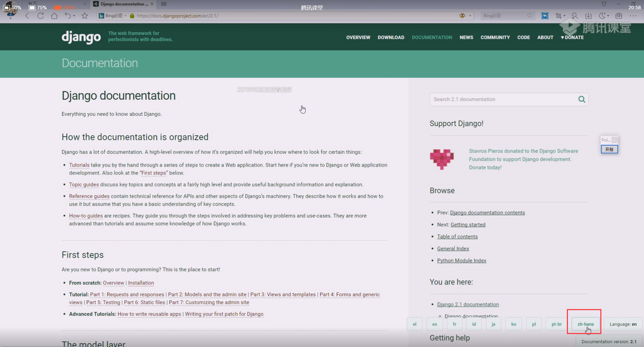The width and height of the screenshot is (644, 347).
Task: Open the Tutorials link
Action: 79,165
